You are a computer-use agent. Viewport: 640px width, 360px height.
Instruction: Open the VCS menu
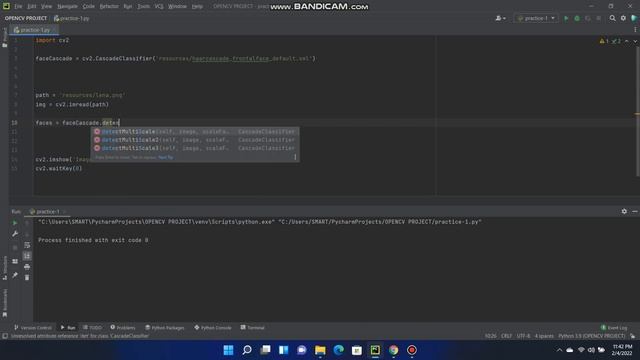point(159,7)
